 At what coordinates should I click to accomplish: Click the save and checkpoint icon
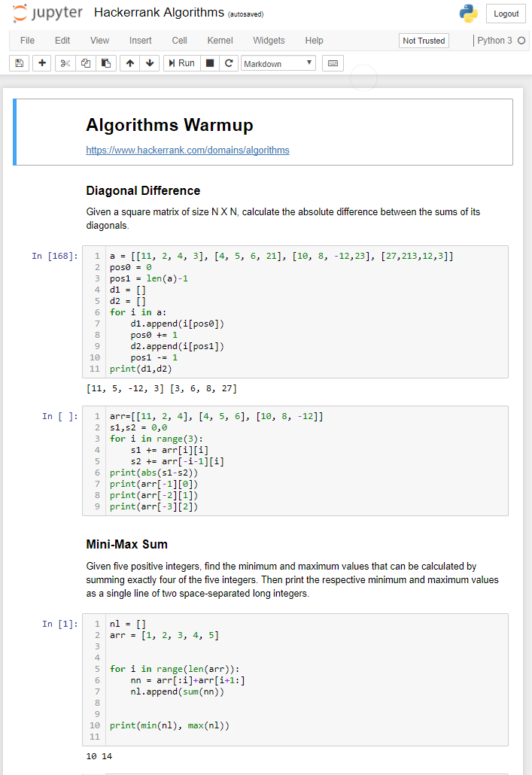[20, 63]
